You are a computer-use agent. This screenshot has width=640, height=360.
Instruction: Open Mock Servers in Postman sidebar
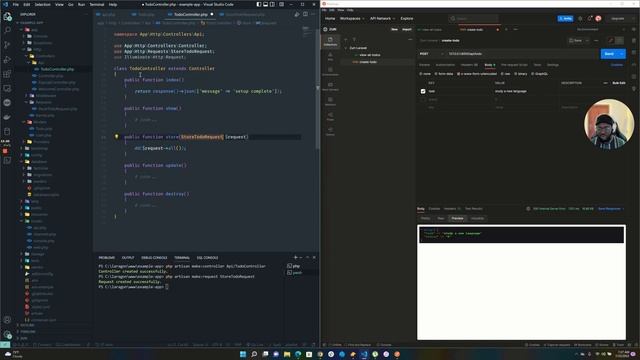click(x=330, y=87)
